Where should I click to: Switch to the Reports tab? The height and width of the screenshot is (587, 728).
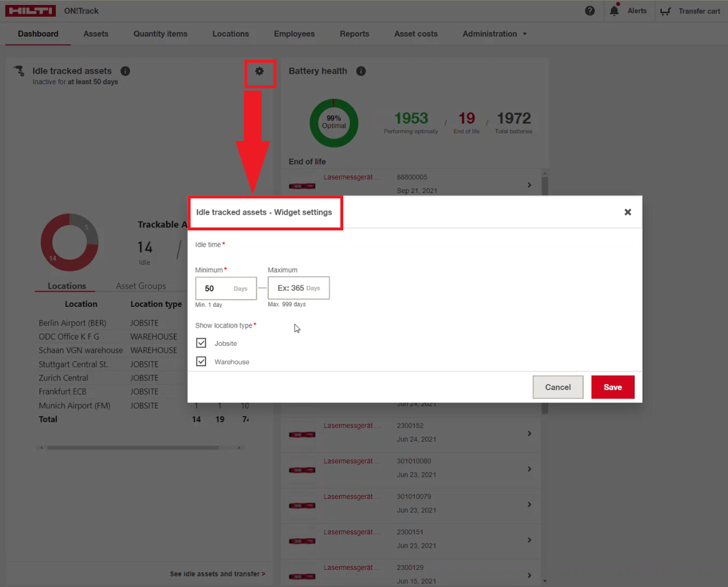pos(354,34)
